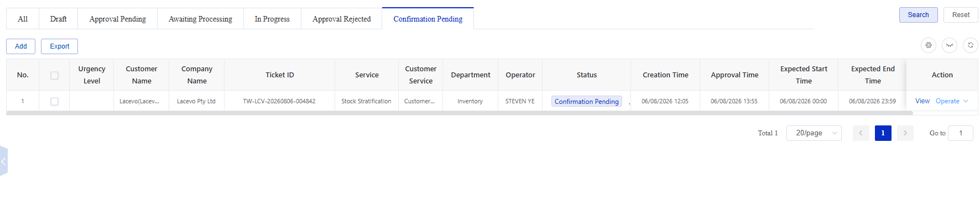Screen dimensions: 980x200
Task: Click the Confirmation Pending status badge
Action: click(587, 102)
